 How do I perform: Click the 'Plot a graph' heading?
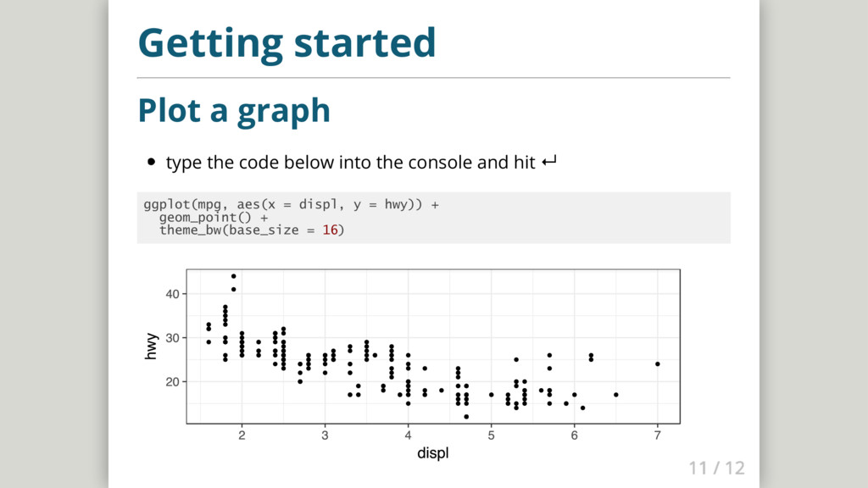click(x=233, y=110)
